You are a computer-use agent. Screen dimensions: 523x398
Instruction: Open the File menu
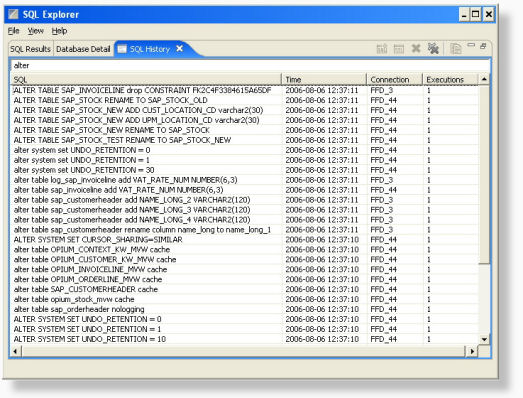coord(13,31)
